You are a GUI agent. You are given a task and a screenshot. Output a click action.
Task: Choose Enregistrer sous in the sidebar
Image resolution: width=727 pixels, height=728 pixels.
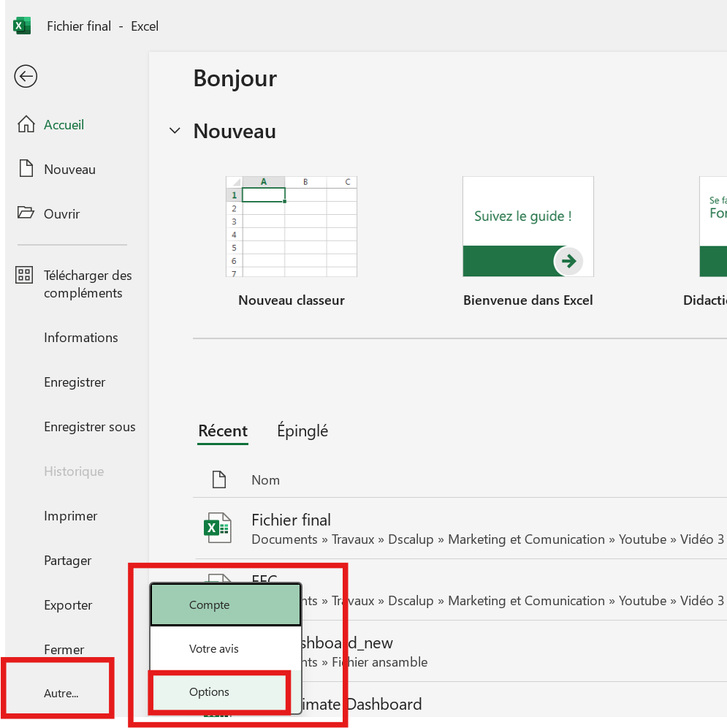[x=90, y=427]
